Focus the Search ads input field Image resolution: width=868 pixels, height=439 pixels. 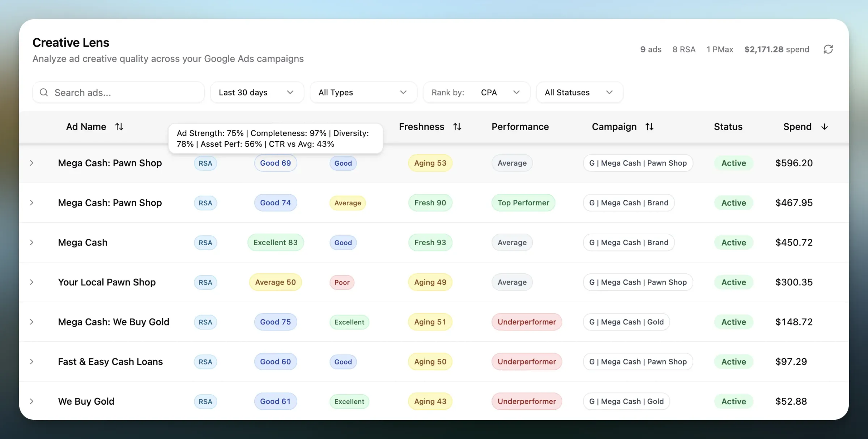[x=118, y=93]
